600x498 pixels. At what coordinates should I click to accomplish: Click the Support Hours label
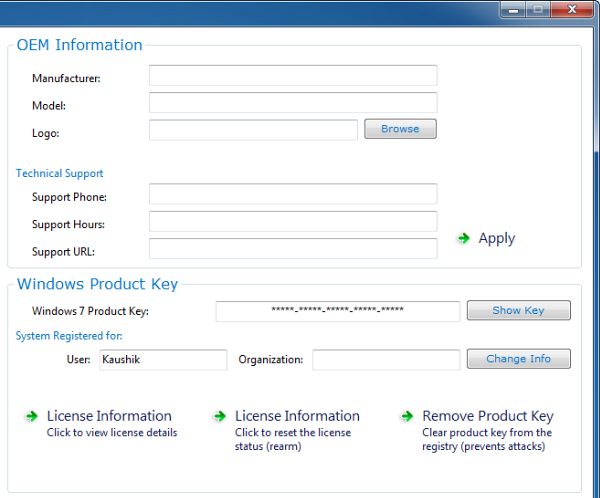click(x=68, y=224)
